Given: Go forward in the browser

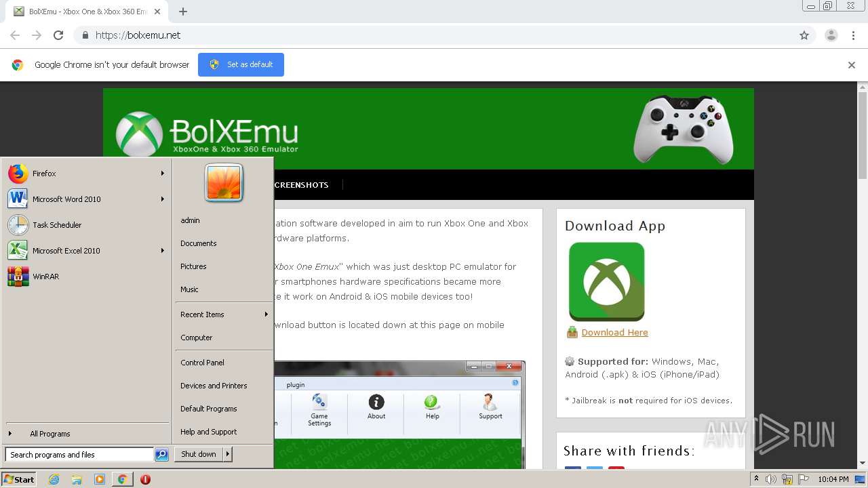Looking at the screenshot, I should pyautogui.click(x=37, y=35).
